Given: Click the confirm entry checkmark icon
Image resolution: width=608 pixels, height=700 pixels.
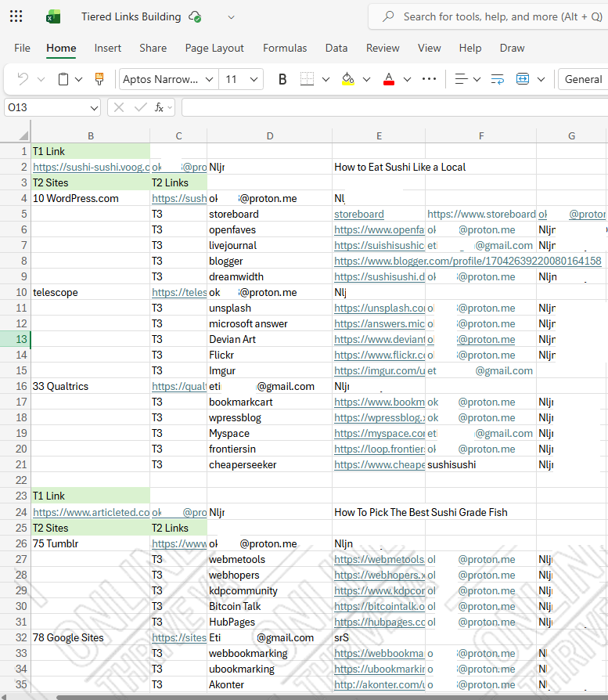Looking at the screenshot, I should click(x=140, y=107).
